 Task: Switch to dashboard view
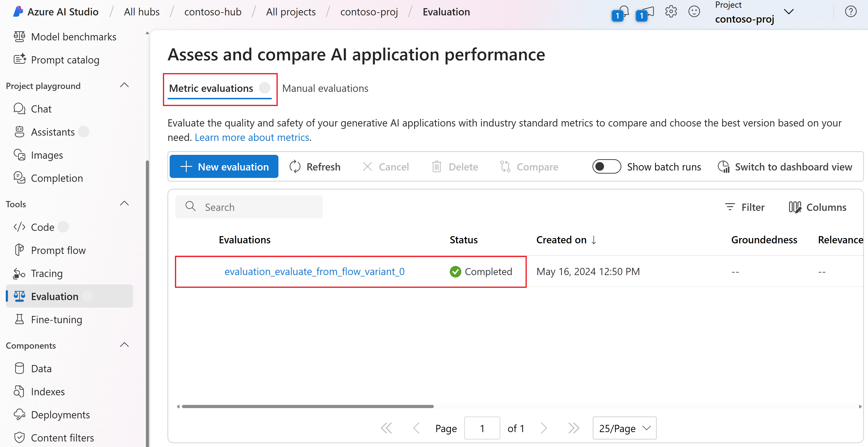pyautogui.click(x=785, y=167)
